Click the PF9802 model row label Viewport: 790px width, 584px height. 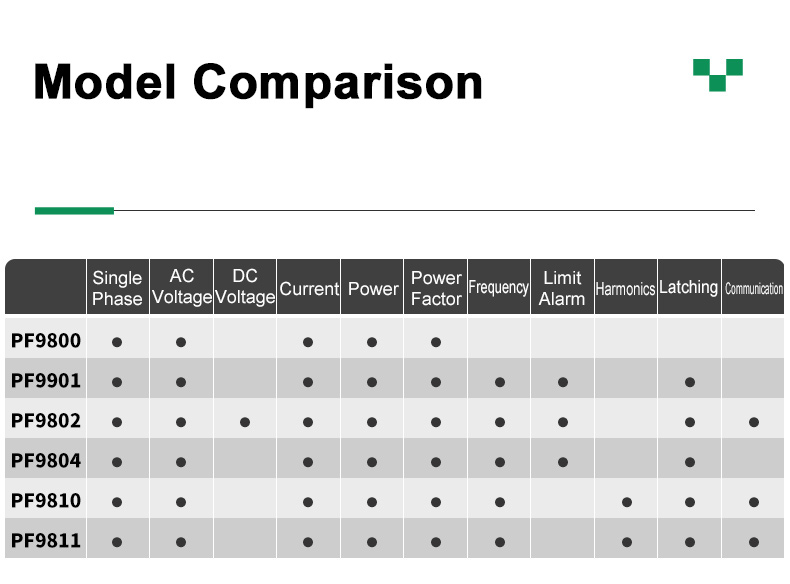(x=46, y=421)
